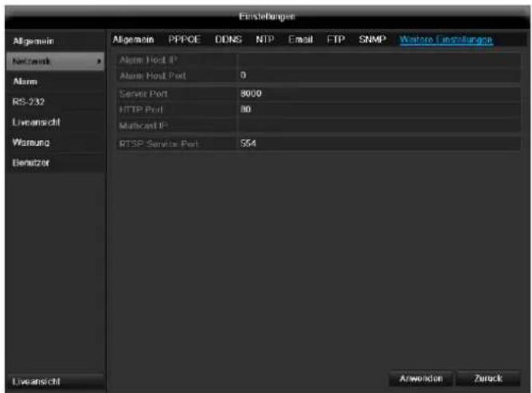532x393 pixels.
Task: Switch to the FTP tab
Action: coord(336,40)
